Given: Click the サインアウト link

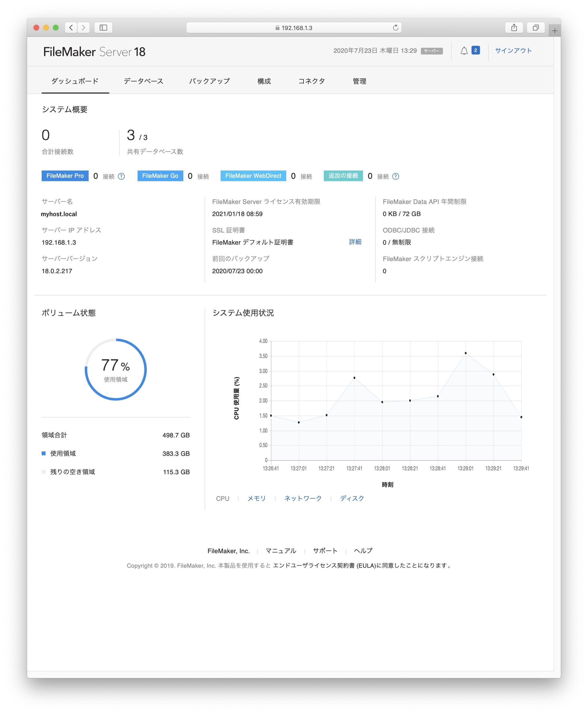Looking at the screenshot, I should coord(513,51).
